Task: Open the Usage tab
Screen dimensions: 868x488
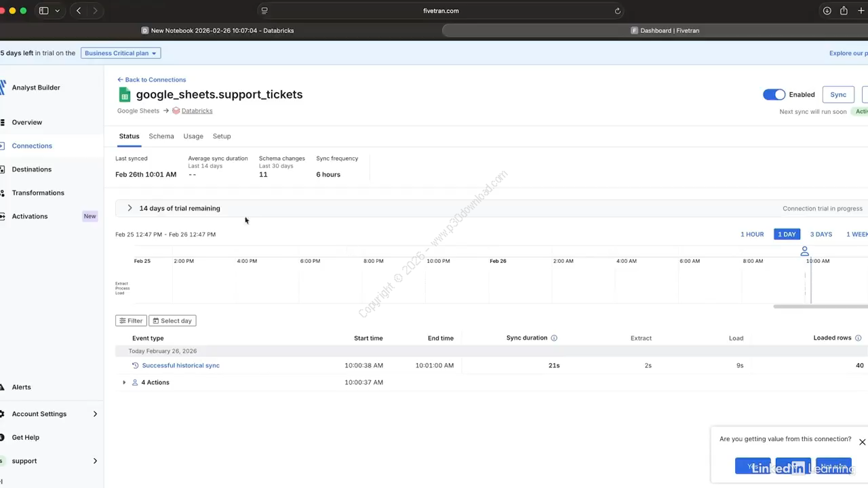Action: click(x=193, y=136)
